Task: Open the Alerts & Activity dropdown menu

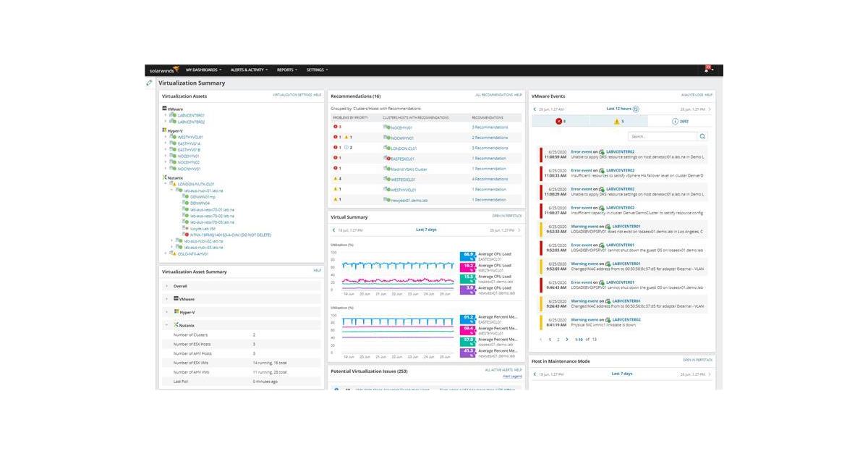Action: [x=249, y=70]
